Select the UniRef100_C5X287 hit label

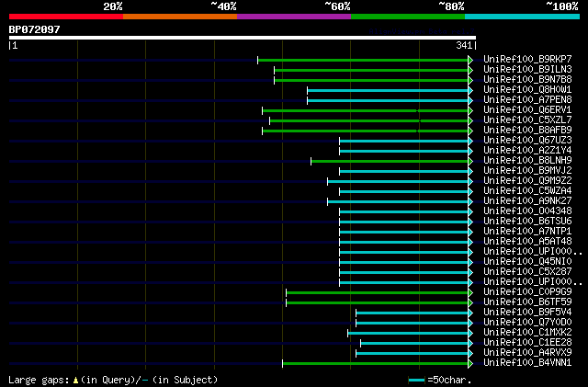(x=527, y=272)
